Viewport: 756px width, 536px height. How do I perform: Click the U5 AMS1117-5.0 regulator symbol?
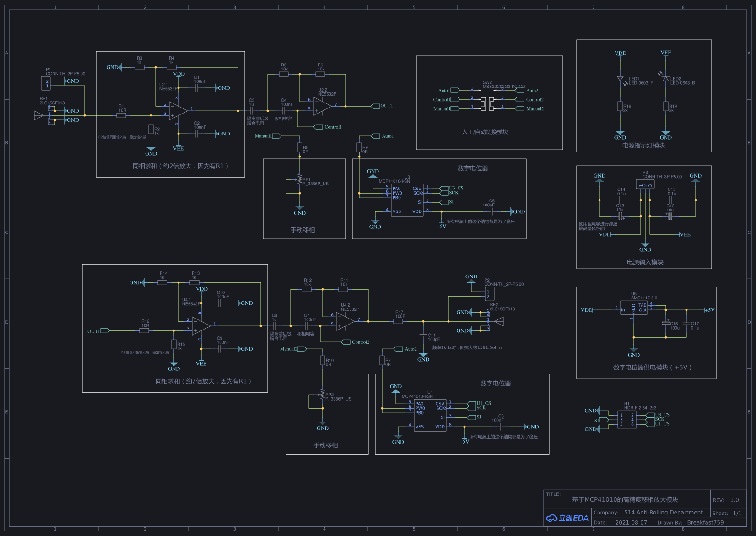pyautogui.click(x=633, y=309)
